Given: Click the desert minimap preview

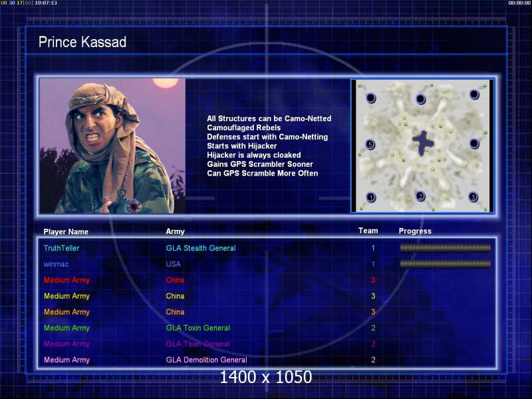Looking at the screenshot, I should (422, 146).
